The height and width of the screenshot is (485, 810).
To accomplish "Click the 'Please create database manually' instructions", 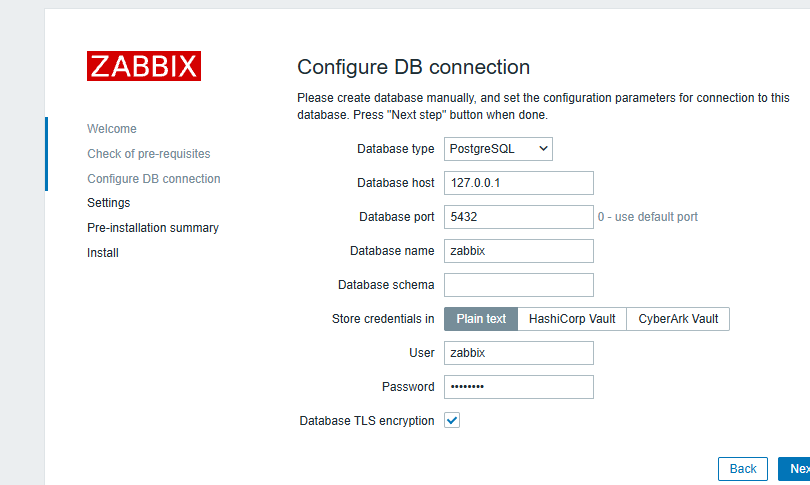I will point(543,106).
